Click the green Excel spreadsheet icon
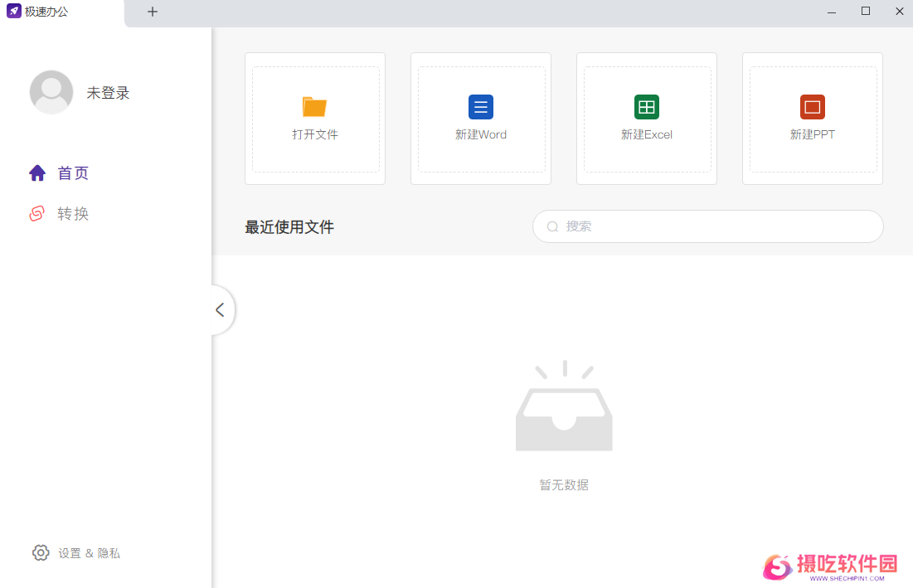 [647, 107]
